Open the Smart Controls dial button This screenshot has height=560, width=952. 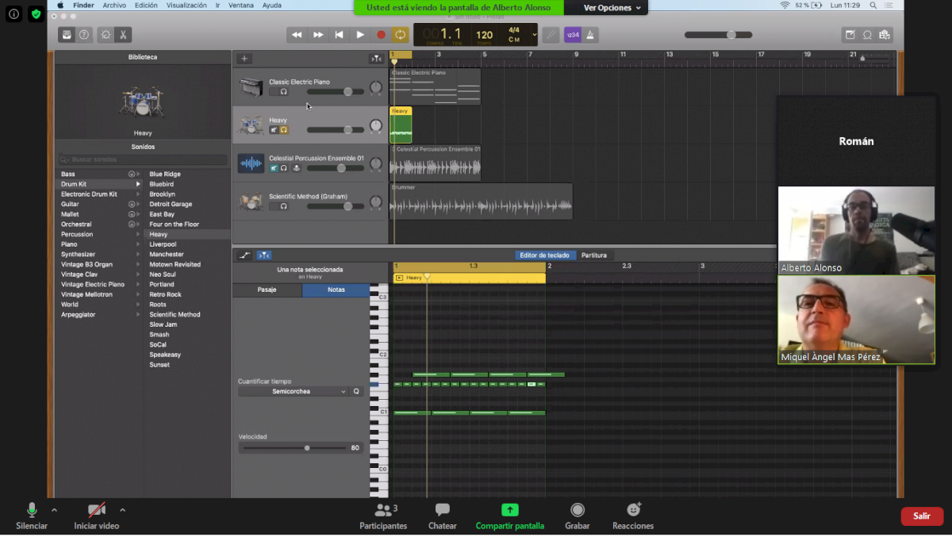(x=105, y=35)
